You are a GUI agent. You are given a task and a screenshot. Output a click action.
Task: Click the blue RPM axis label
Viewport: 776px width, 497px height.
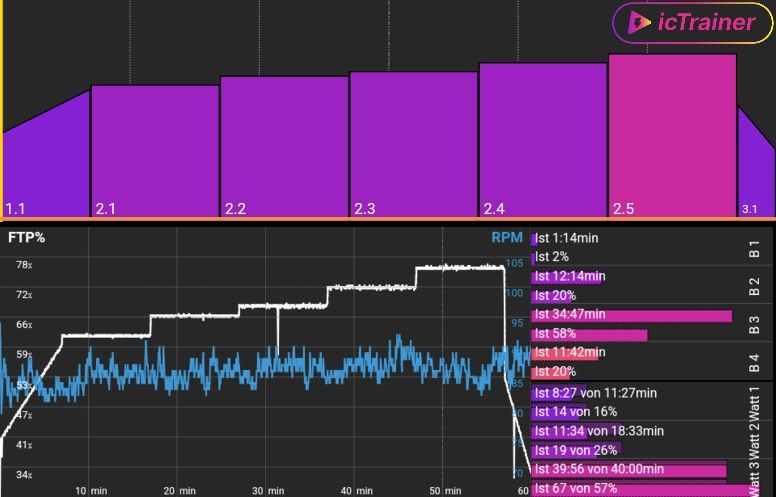pos(506,238)
